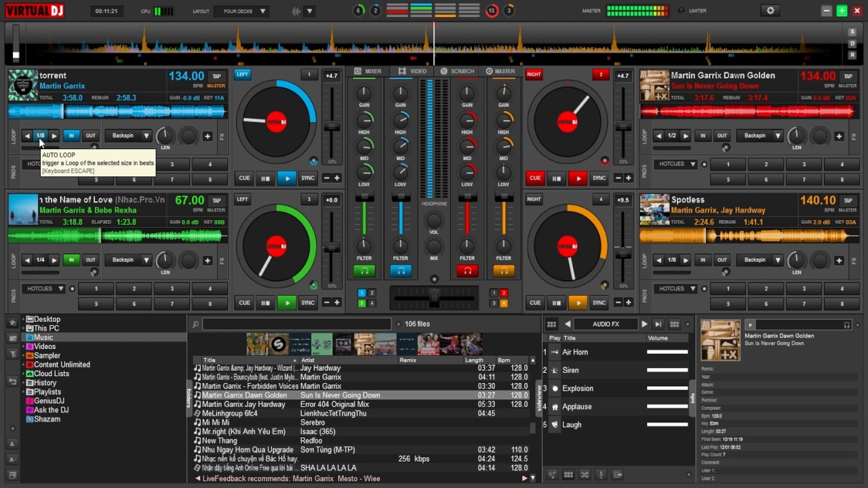Screen dimensions: 868x488
Task: Click TAP button on the torrent deck
Action: point(217,77)
